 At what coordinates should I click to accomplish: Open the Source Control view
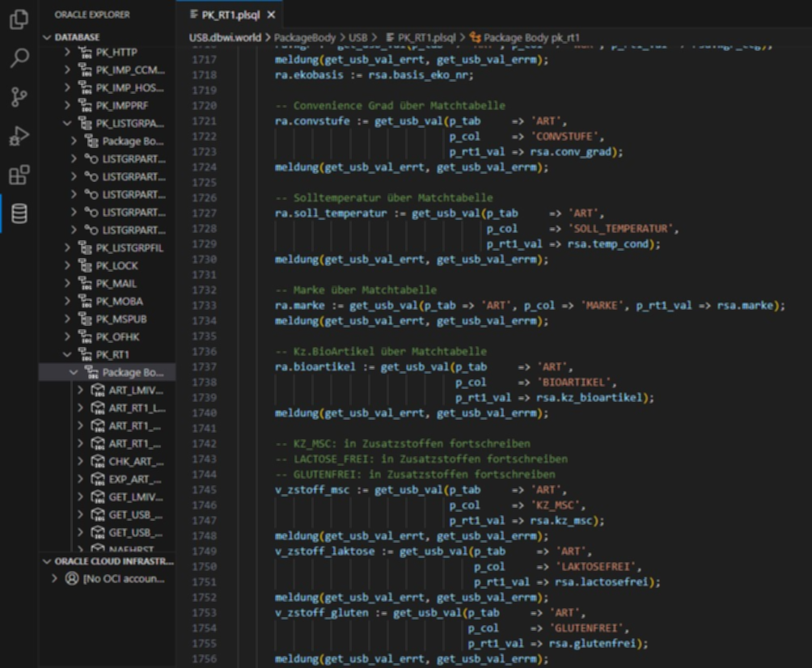[19, 97]
